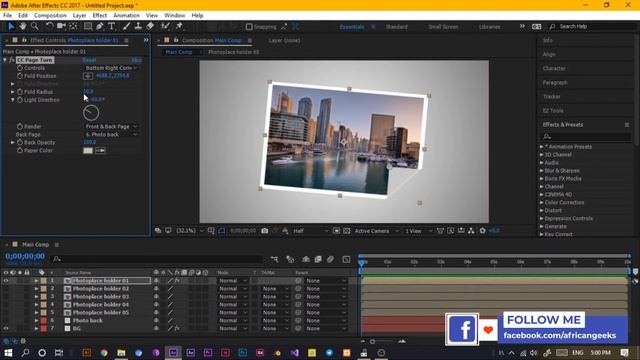Open Controls dropdown Bottom Right Corner
The width and height of the screenshot is (640, 360).
(x=111, y=68)
